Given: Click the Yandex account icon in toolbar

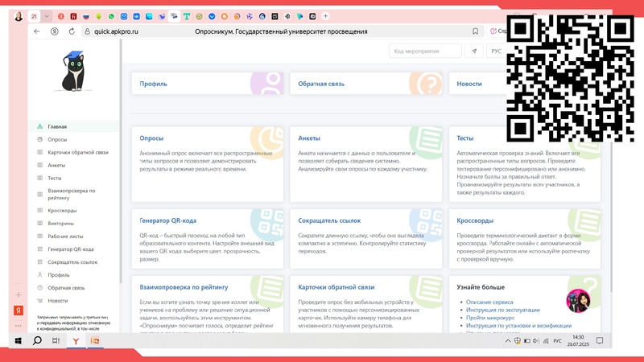Looking at the screenshot, I should [x=54, y=31].
